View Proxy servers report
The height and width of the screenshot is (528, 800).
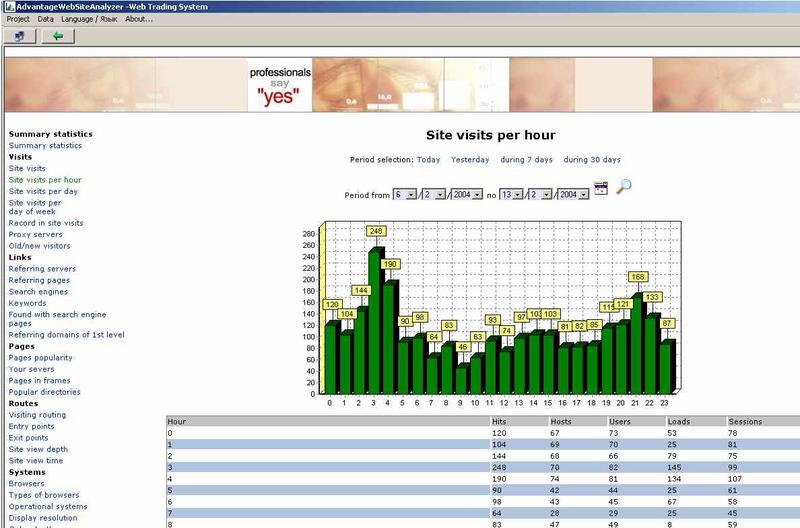coord(35,234)
